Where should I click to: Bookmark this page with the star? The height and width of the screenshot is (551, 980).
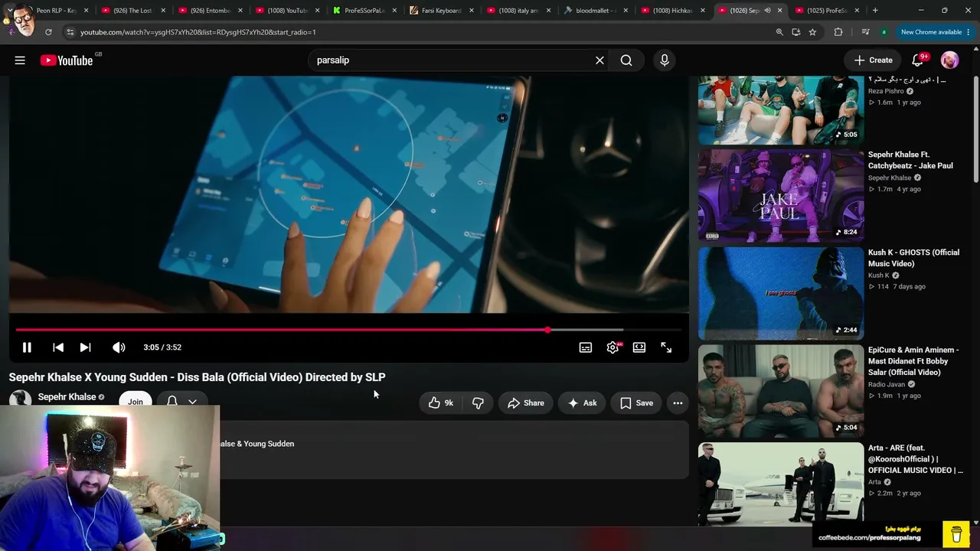(812, 32)
